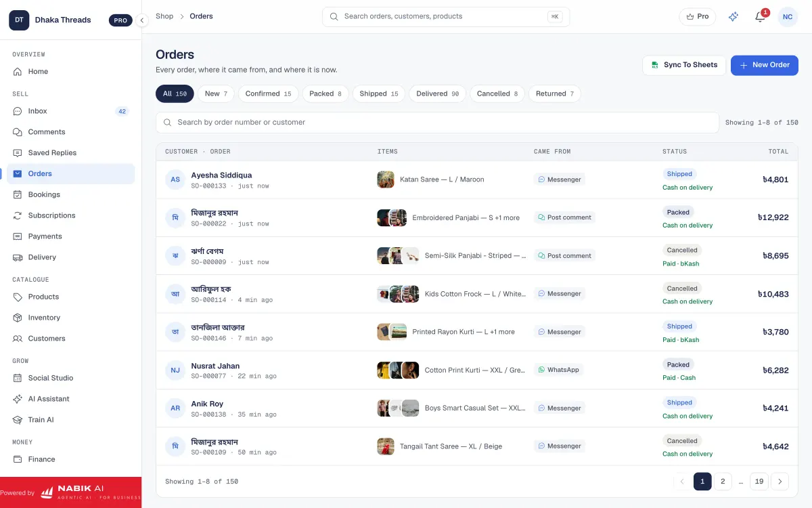This screenshot has height=508, width=812.
Task: Click AR avatar for Anik Roy
Action: tap(175, 408)
